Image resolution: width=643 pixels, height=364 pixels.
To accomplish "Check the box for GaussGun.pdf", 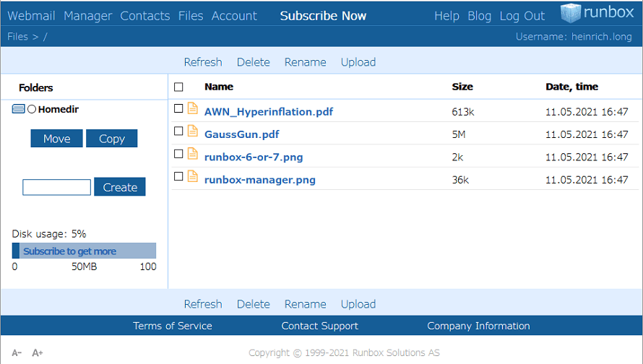I will pyautogui.click(x=178, y=131).
